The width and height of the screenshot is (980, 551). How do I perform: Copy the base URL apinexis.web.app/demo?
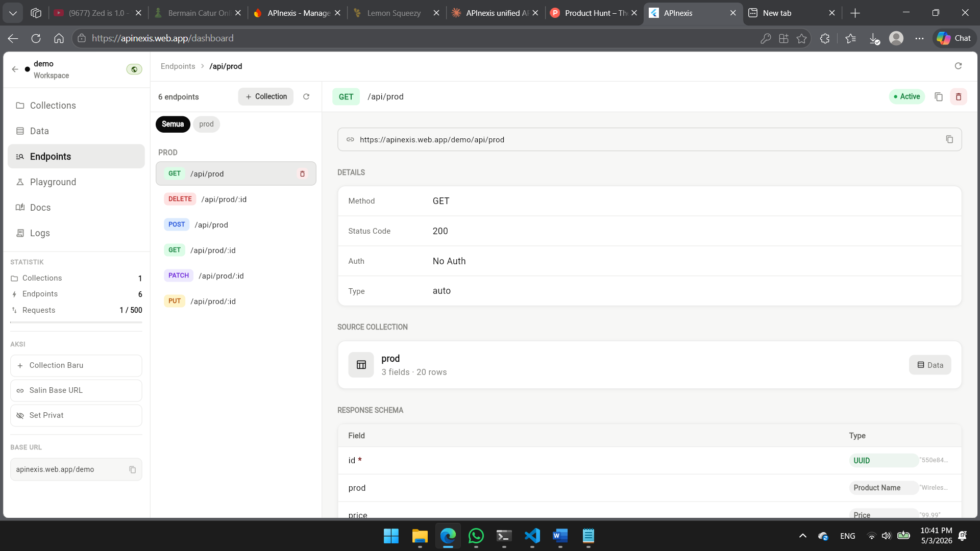point(132,469)
